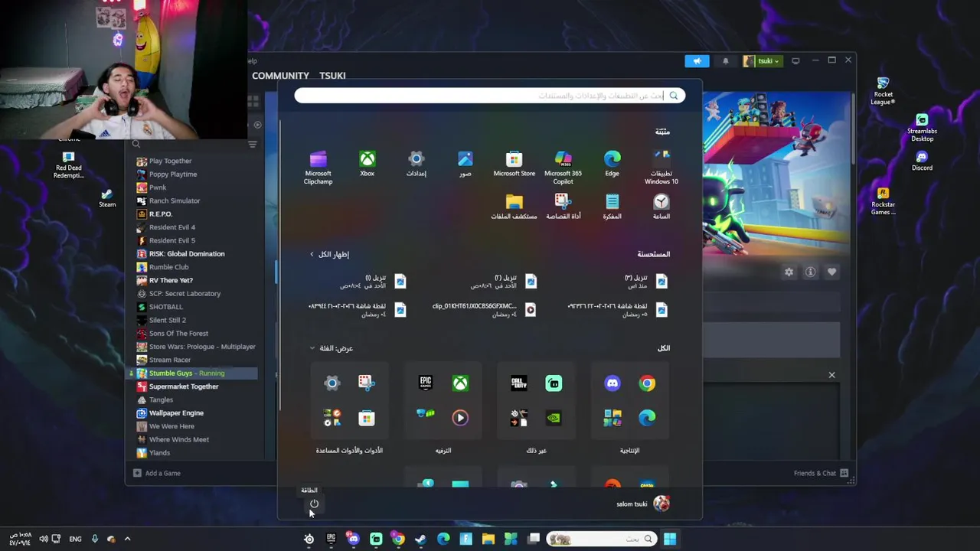980x551 pixels.
Task: Click the Start menu search field
Action: tap(490, 96)
